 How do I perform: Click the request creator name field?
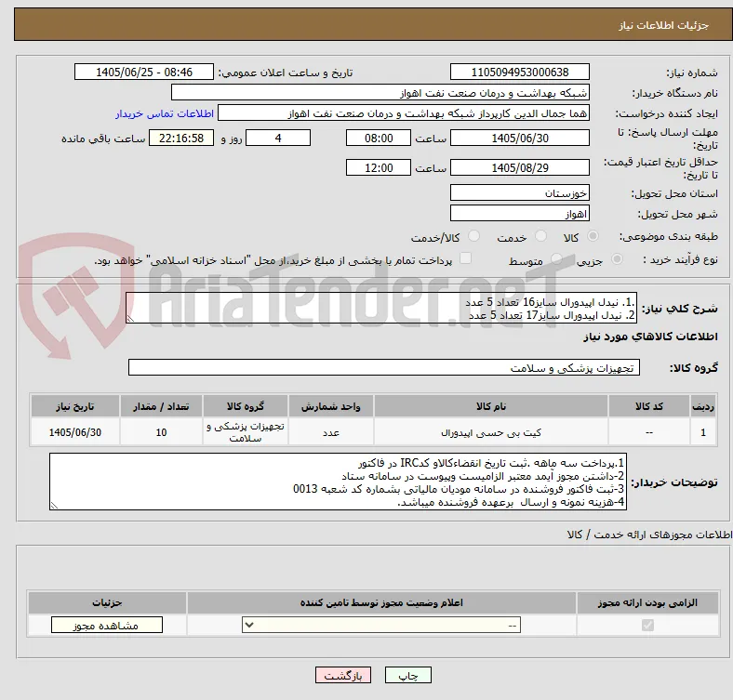point(404,113)
